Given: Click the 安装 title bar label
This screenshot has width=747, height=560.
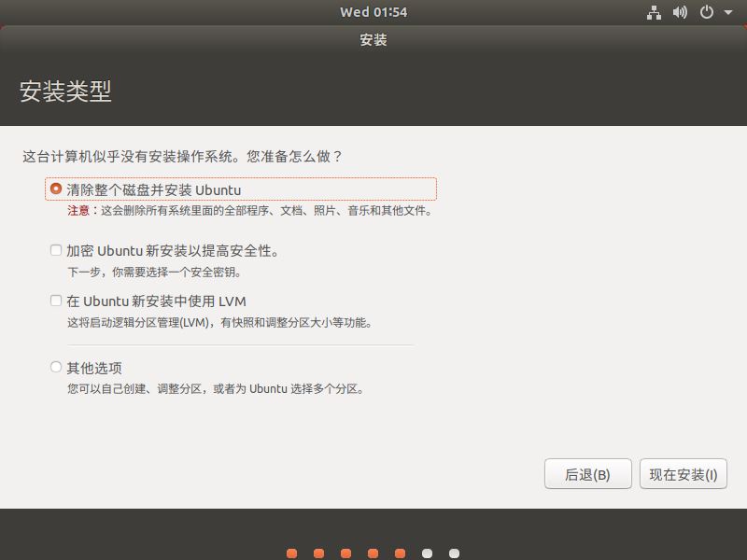Looking at the screenshot, I should 373,40.
